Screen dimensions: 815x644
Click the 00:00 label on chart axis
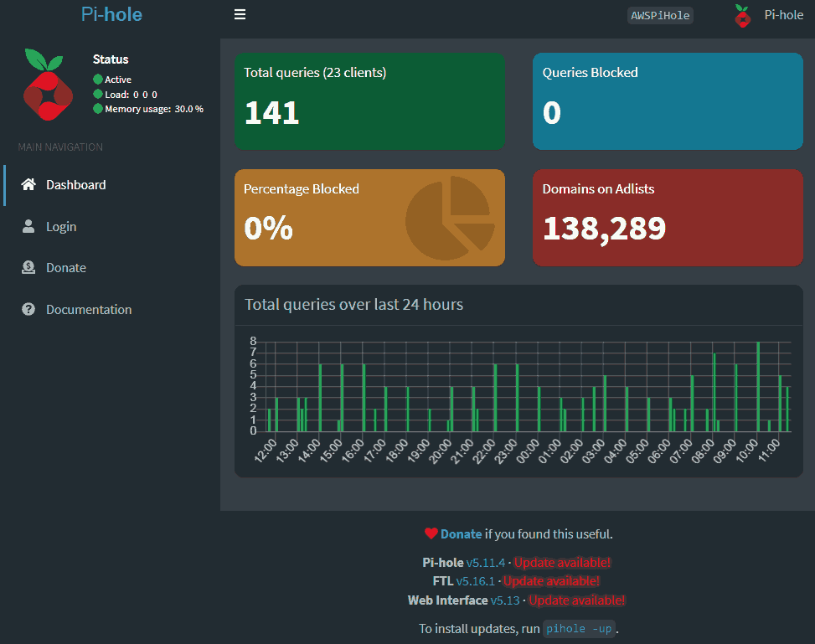527,450
